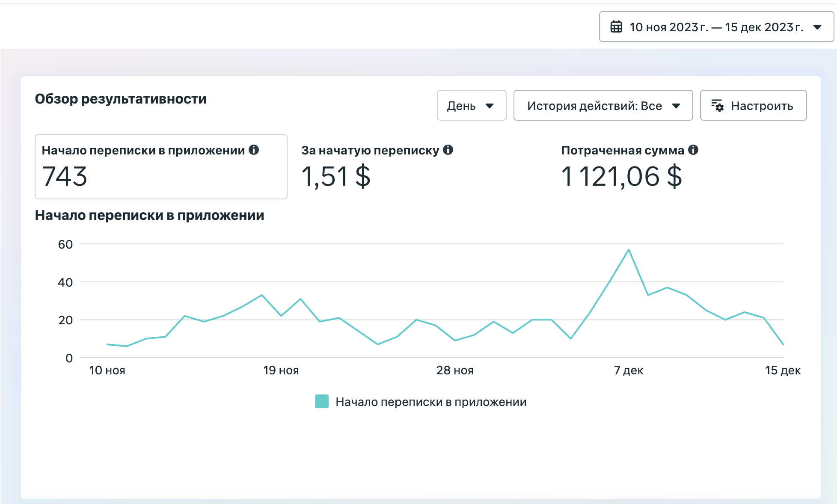Screen dimensions: 837x504
Task: Click the 1 121,06 $ value
Action: click(x=621, y=176)
